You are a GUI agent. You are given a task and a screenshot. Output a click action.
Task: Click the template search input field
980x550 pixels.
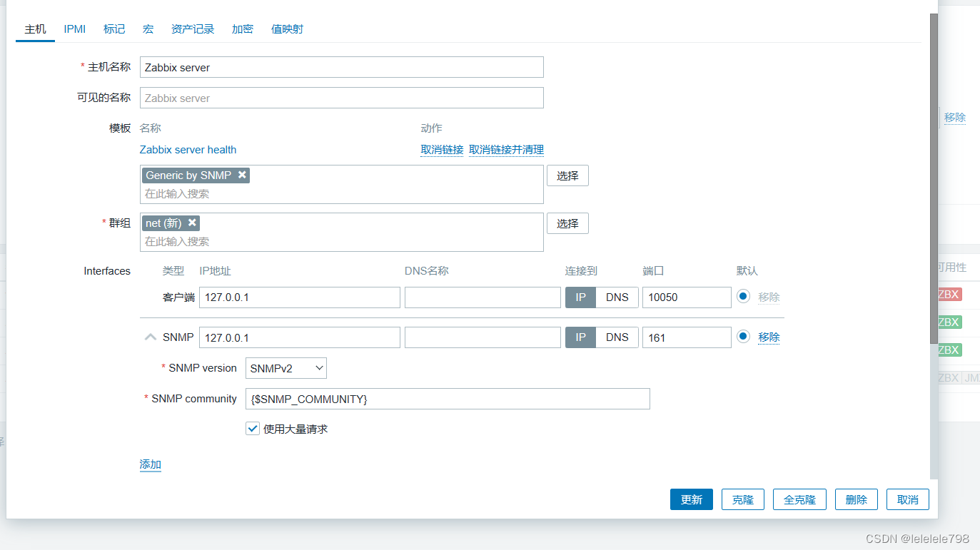tap(341, 193)
